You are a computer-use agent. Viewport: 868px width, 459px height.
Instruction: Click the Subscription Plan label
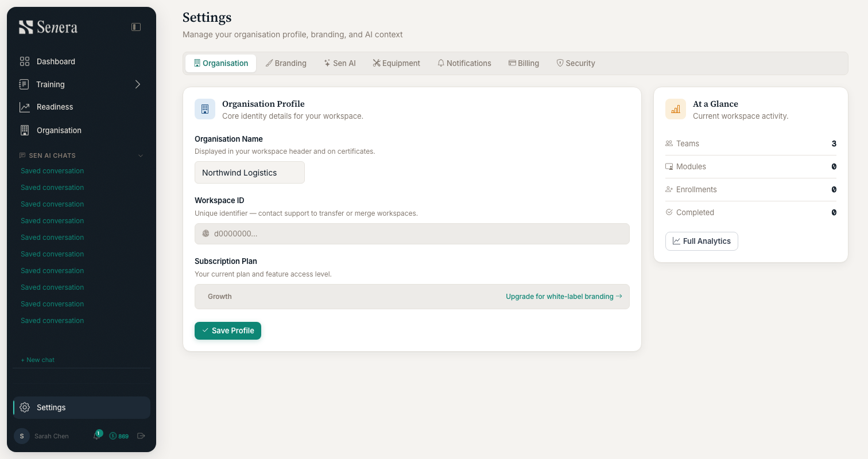(226, 261)
